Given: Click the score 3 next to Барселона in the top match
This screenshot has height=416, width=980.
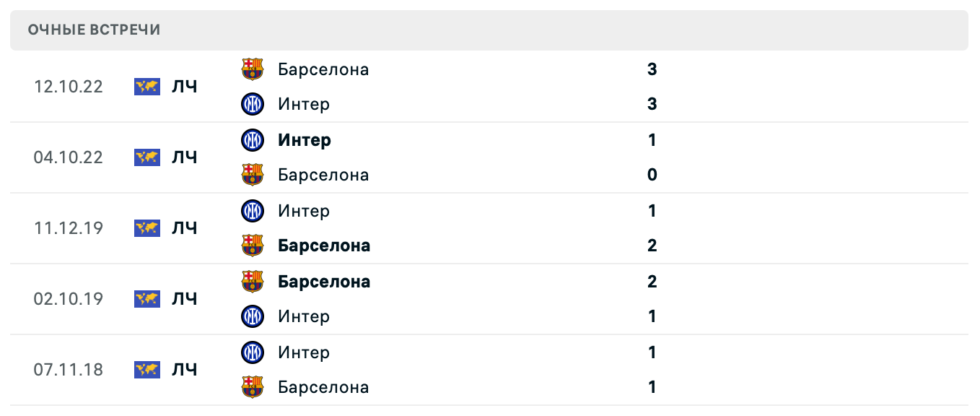Looking at the screenshot, I should pyautogui.click(x=652, y=69).
